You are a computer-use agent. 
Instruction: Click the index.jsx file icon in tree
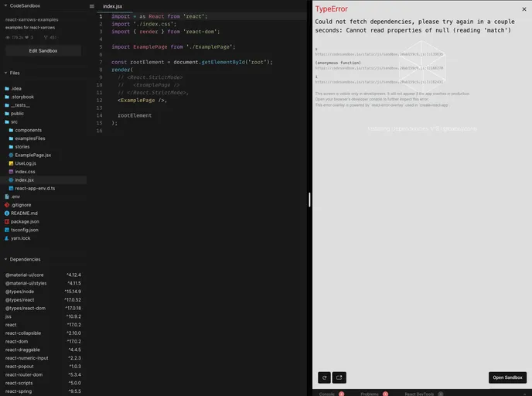(x=11, y=180)
